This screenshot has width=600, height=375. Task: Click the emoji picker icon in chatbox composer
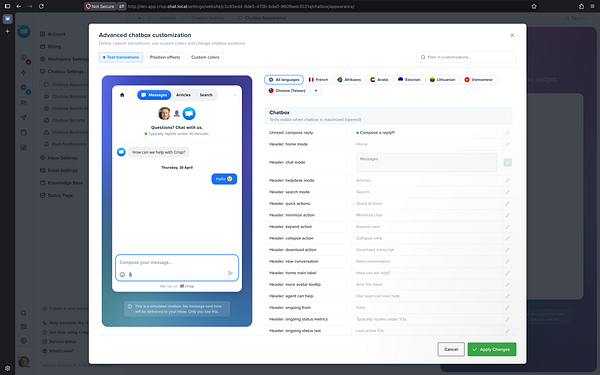point(122,274)
